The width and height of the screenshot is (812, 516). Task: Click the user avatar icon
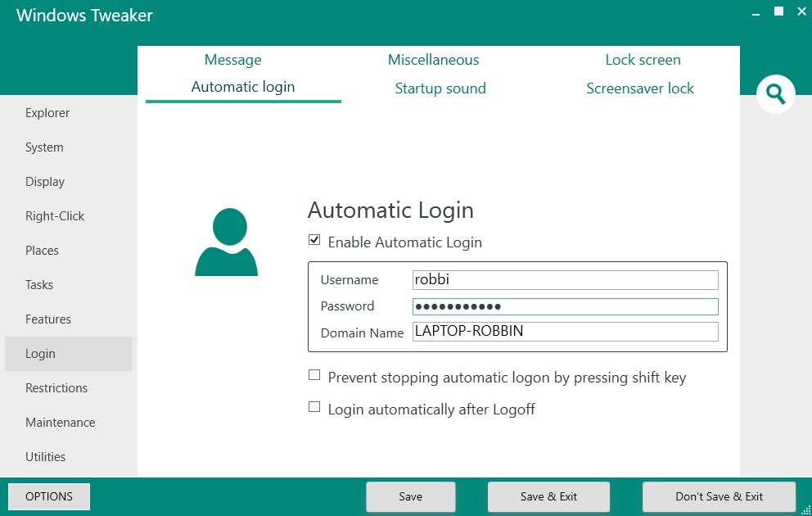point(226,242)
